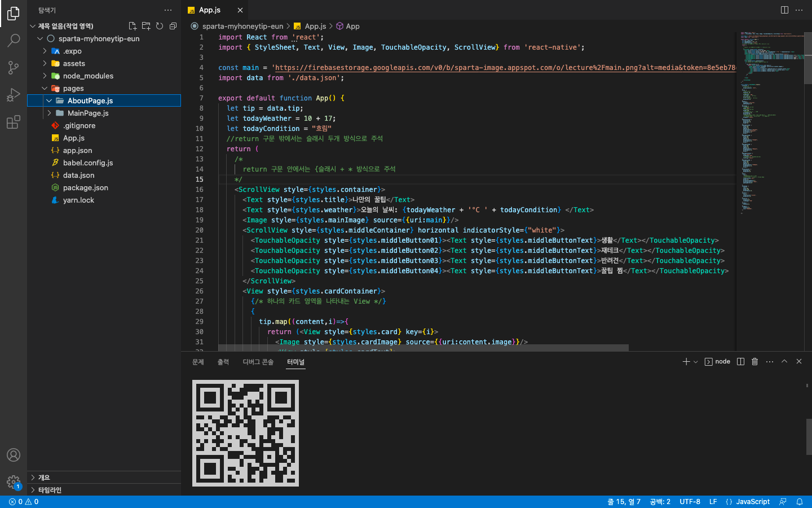The width and height of the screenshot is (812, 508).
Task: Change indentation via 공백: 2
Action: click(660, 502)
